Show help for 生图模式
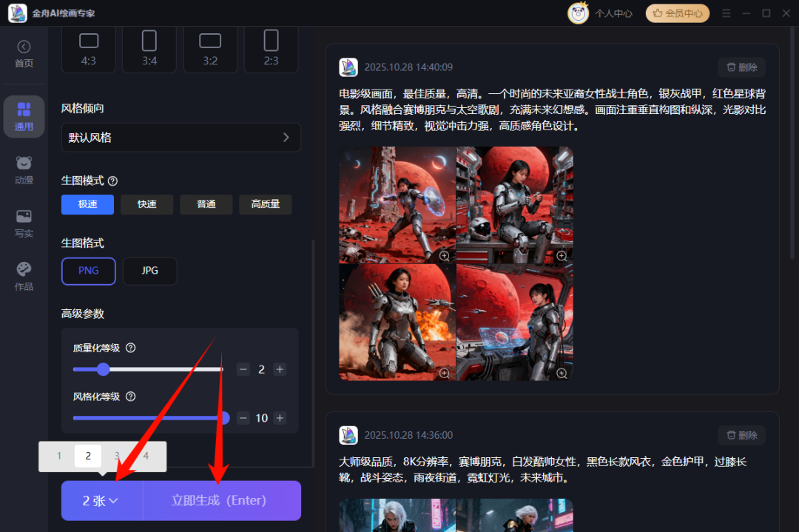The image size is (799, 532). coord(112,181)
